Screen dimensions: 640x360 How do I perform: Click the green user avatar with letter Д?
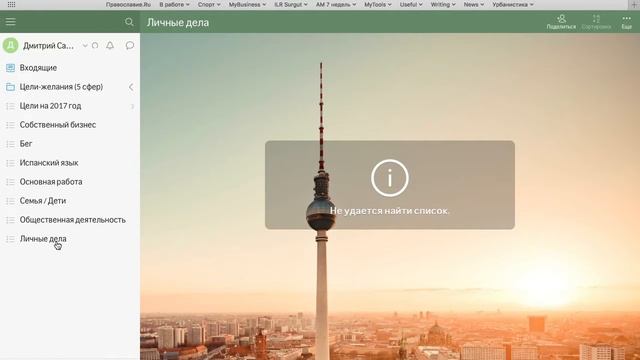11,45
